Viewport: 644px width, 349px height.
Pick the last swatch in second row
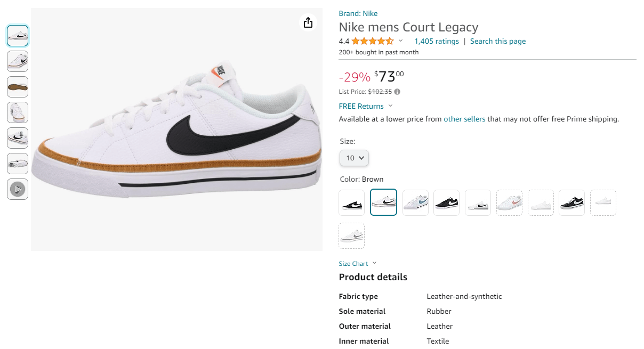click(x=352, y=236)
